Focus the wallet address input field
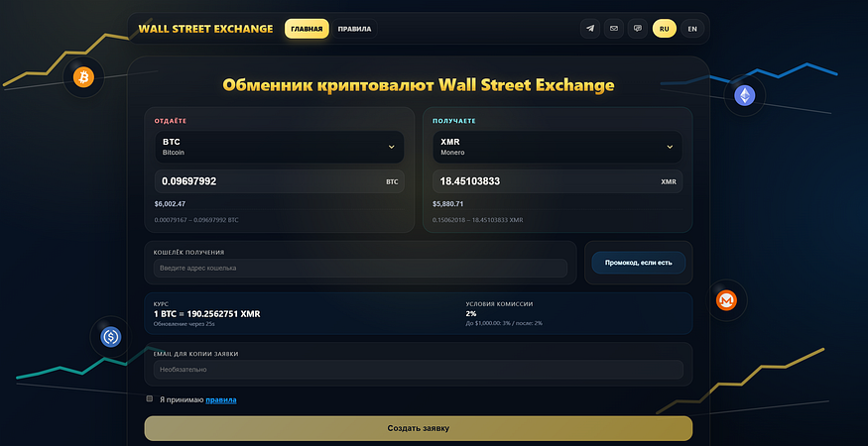 360,268
